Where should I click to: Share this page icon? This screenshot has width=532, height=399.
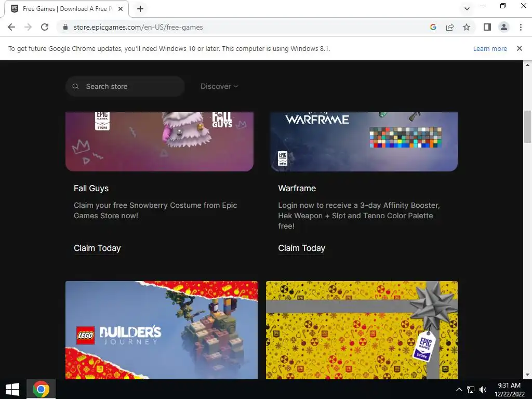[x=450, y=27]
